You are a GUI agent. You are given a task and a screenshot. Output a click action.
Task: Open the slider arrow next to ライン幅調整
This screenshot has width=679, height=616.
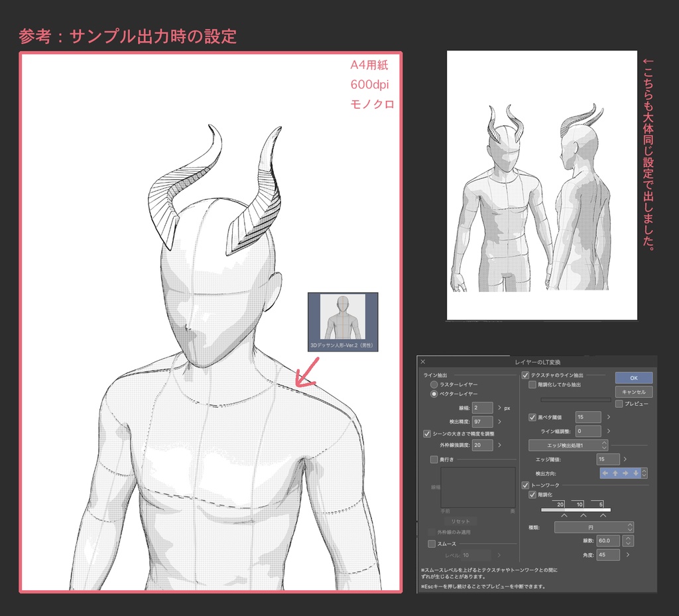pyautogui.click(x=608, y=431)
